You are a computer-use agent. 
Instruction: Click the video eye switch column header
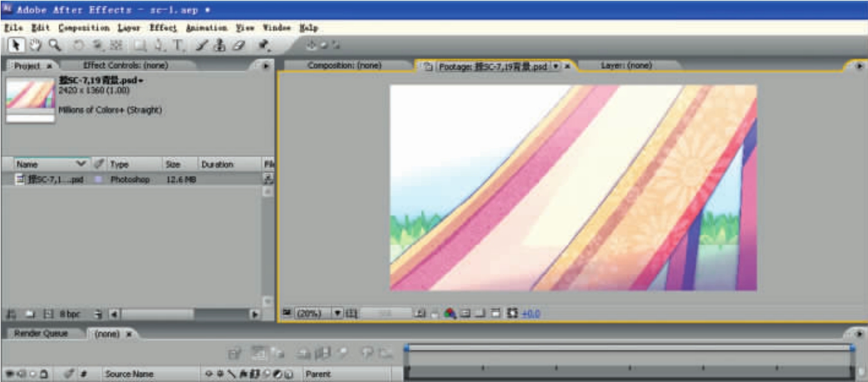[8, 374]
